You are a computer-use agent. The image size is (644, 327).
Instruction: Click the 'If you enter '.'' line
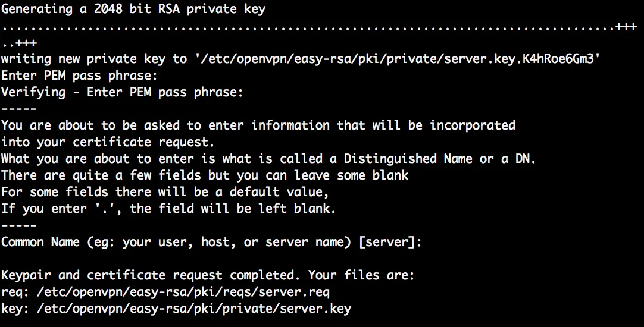pyautogui.click(x=168, y=209)
